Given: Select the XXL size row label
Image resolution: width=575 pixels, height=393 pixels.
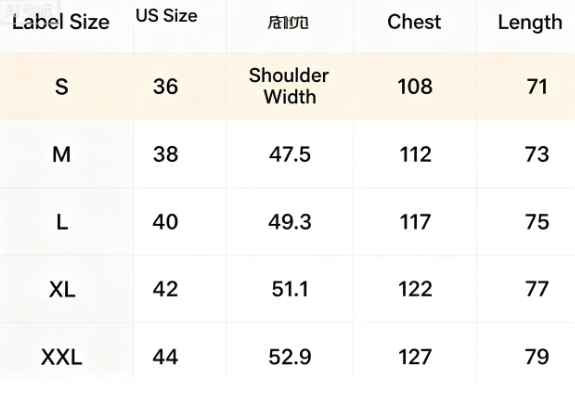Looking at the screenshot, I should pos(61,357).
